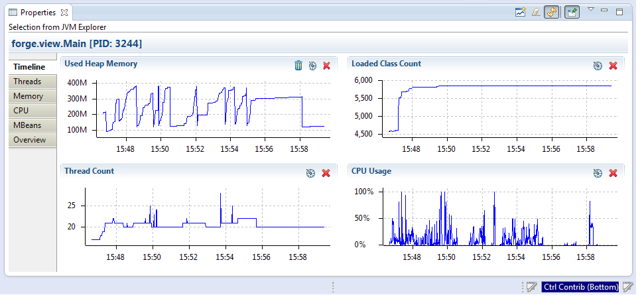Remove the CPU Usage chart

(x=613, y=172)
